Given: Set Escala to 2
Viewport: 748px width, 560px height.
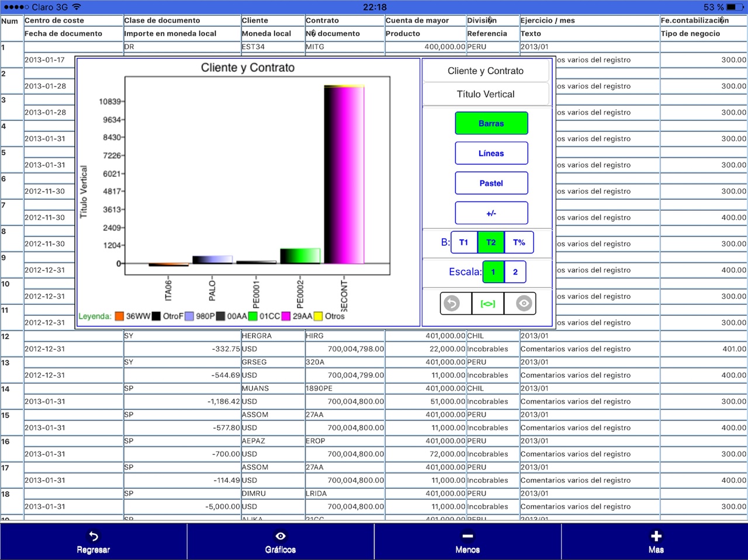Looking at the screenshot, I should [x=515, y=272].
